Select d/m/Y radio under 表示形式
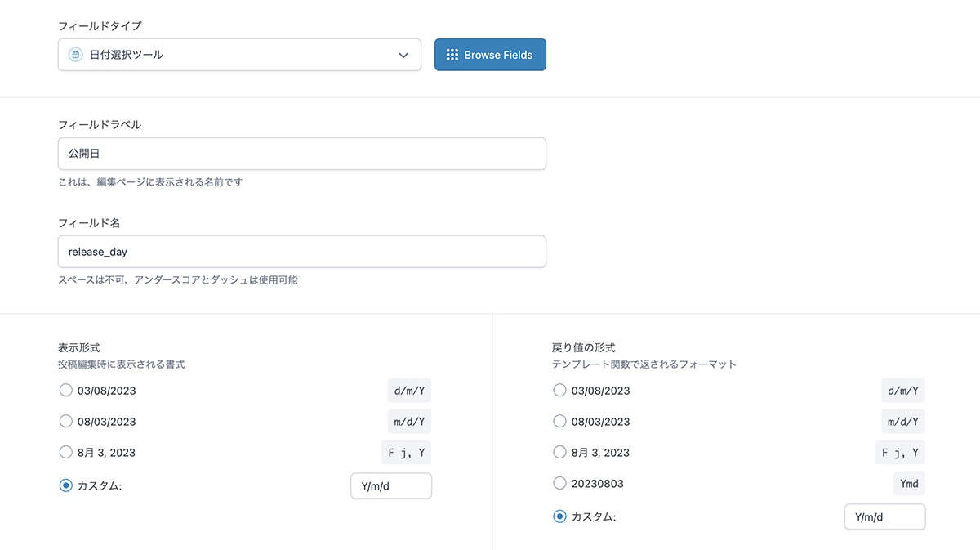The height and width of the screenshot is (550, 980). point(66,391)
